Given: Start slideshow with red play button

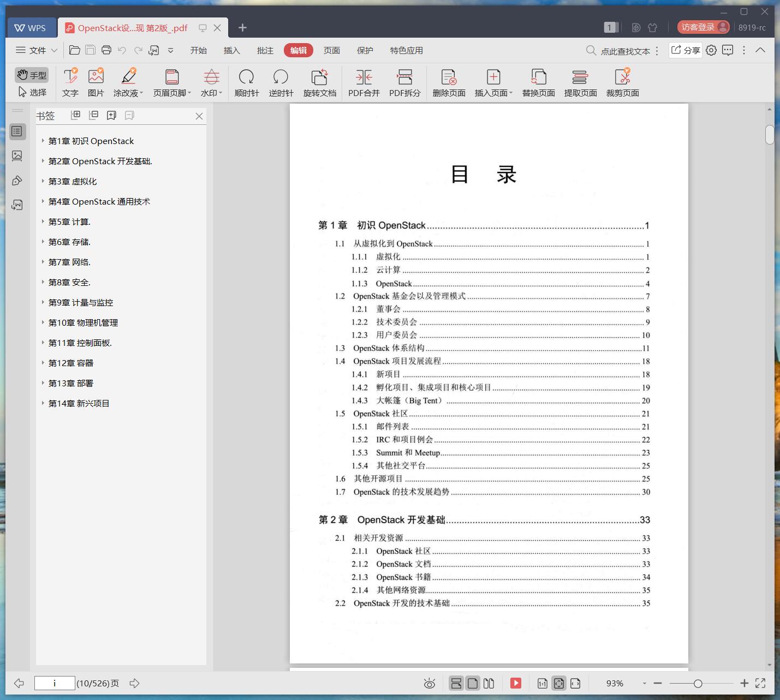Looking at the screenshot, I should tap(516, 683).
